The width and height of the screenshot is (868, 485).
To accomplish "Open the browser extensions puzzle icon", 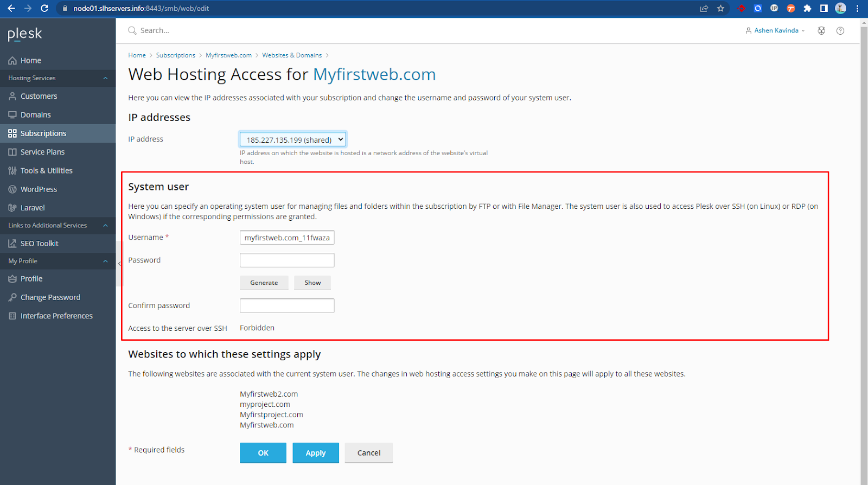I will pyautogui.click(x=807, y=8).
